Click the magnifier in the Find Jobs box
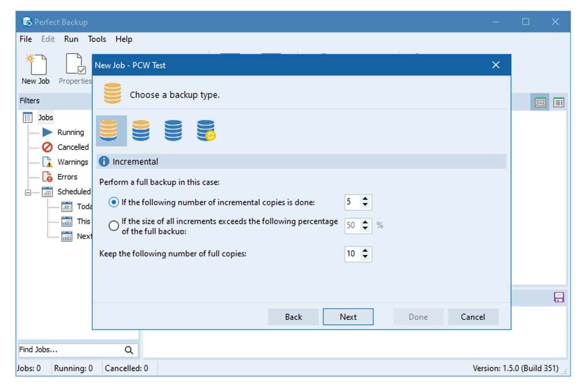The width and height of the screenshot is (581, 392). click(x=129, y=350)
